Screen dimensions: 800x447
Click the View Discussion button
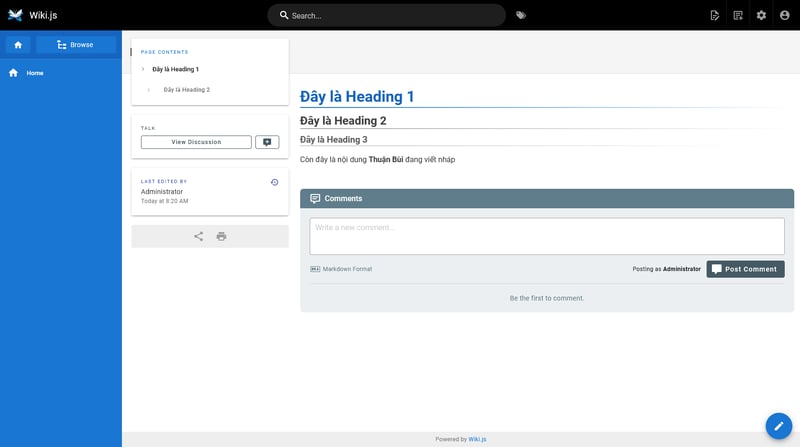tap(196, 142)
